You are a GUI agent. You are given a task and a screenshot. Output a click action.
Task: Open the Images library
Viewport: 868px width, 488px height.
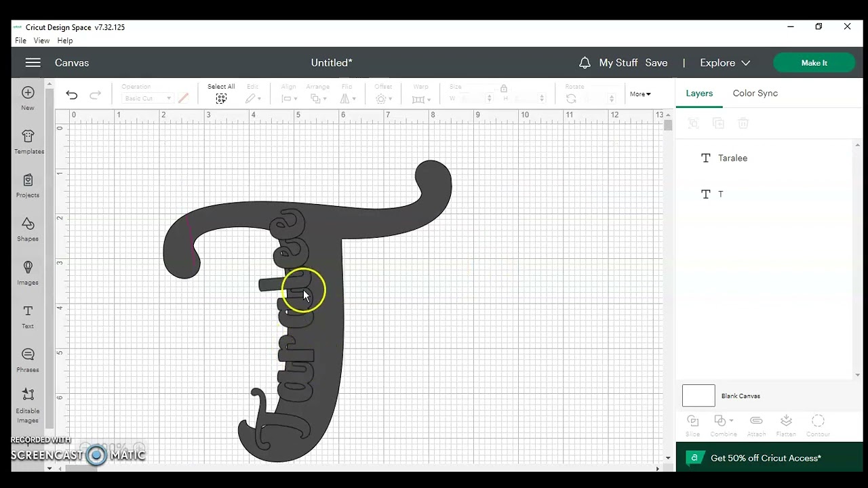pyautogui.click(x=28, y=272)
